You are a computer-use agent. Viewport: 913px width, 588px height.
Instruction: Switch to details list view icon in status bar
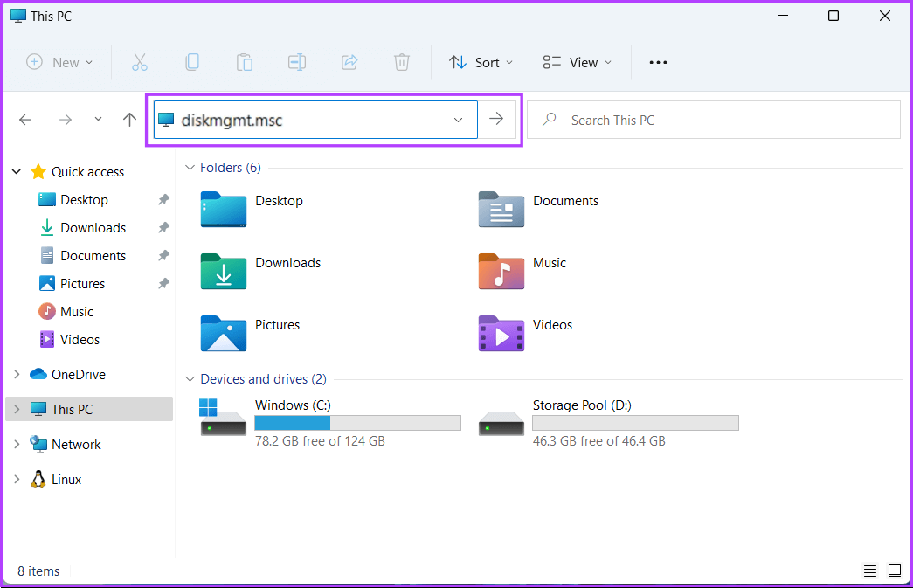click(870, 571)
